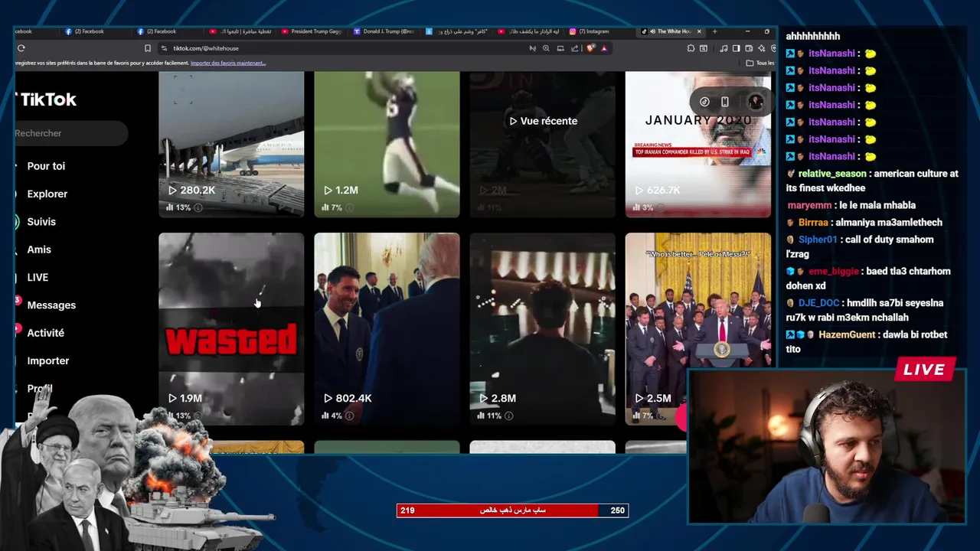
Task: Click the music note icon in browser toolbar
Action: click(724, 48)
